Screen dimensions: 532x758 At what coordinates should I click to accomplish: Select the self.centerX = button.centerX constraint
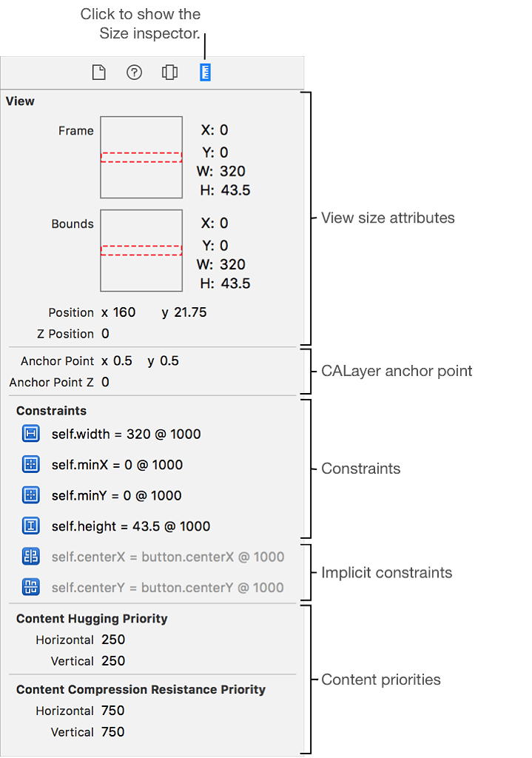pyautogui.click(x=168, y=557)
